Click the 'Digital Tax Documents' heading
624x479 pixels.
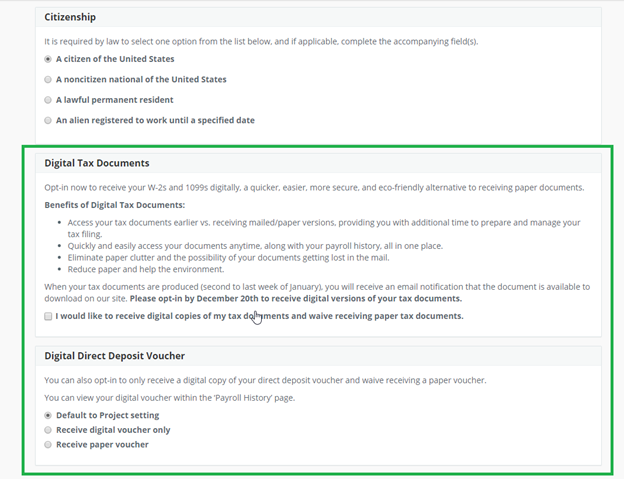[x=97, y=163]
